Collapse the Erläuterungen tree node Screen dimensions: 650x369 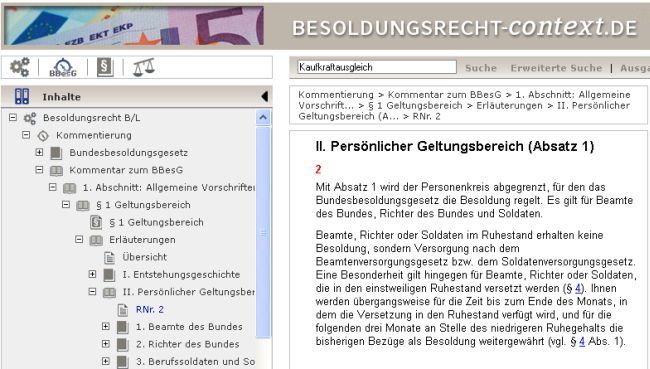(79, 239)
